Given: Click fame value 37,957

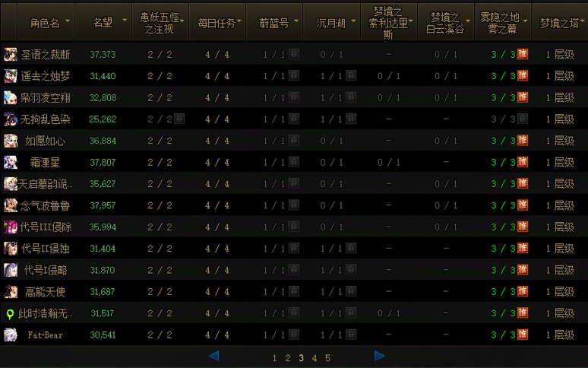Looking at the screenshot, I should click(x=103, y=205).
